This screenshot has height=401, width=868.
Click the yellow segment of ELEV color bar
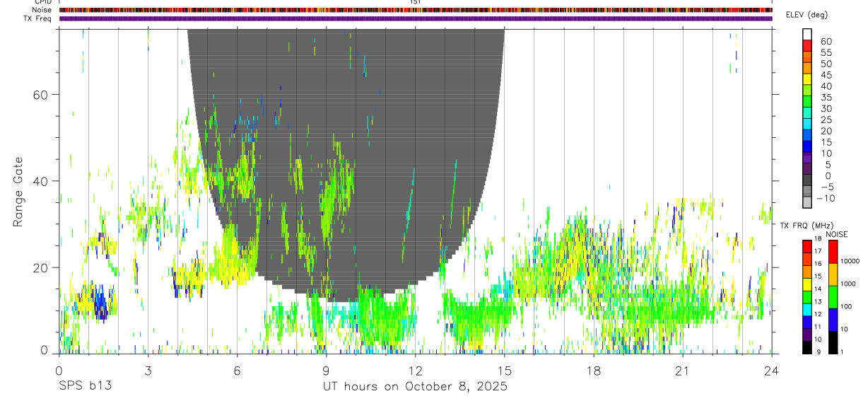[807, 79]
